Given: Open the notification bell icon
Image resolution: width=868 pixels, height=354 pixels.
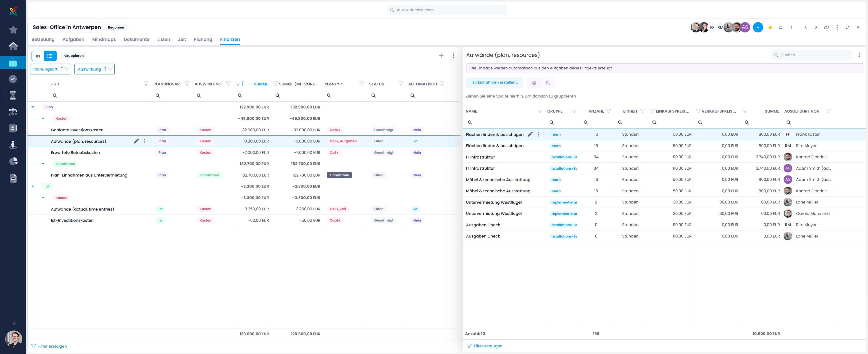Looking at the screenshot, I should coord(781,28).
